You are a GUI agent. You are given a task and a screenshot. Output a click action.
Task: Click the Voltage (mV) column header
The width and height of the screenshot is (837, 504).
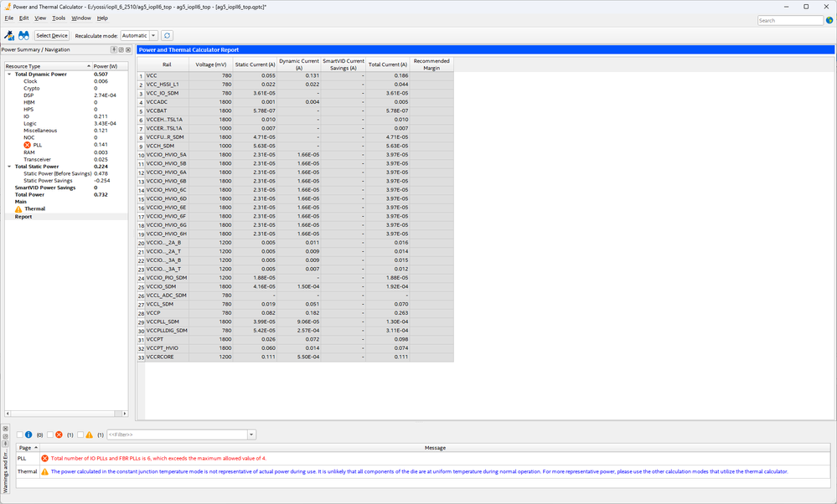(211, 64)
